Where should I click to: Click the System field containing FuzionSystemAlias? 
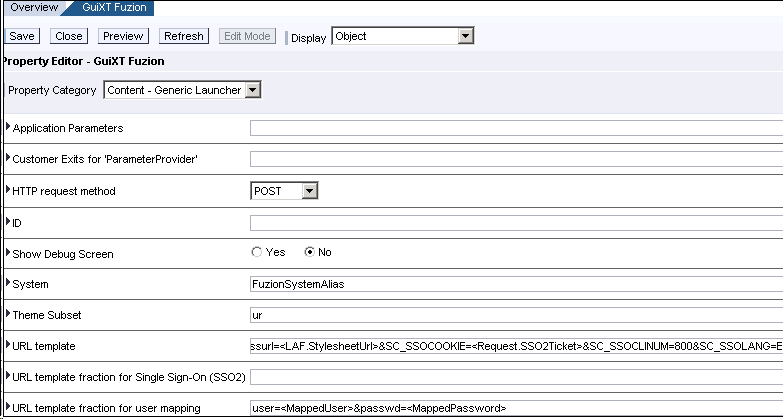[516, 284]
